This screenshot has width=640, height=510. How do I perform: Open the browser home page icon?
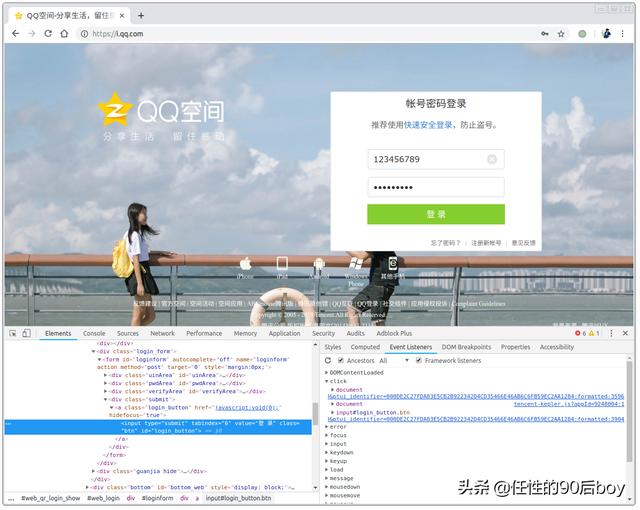[64, 33]
